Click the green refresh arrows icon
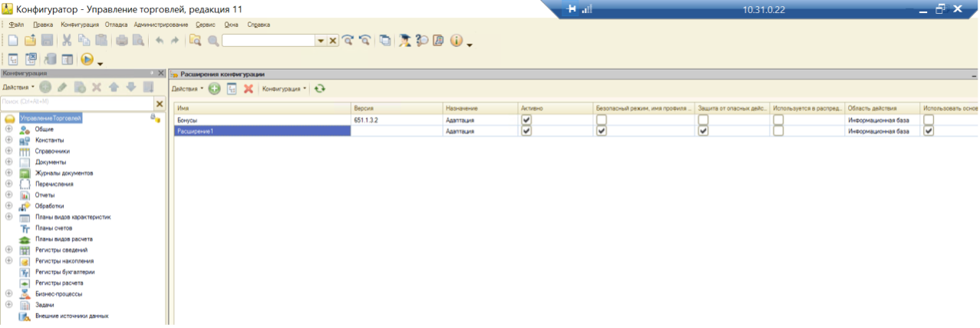The height and width of the screenshot is (328, 980). click(319, 89)
